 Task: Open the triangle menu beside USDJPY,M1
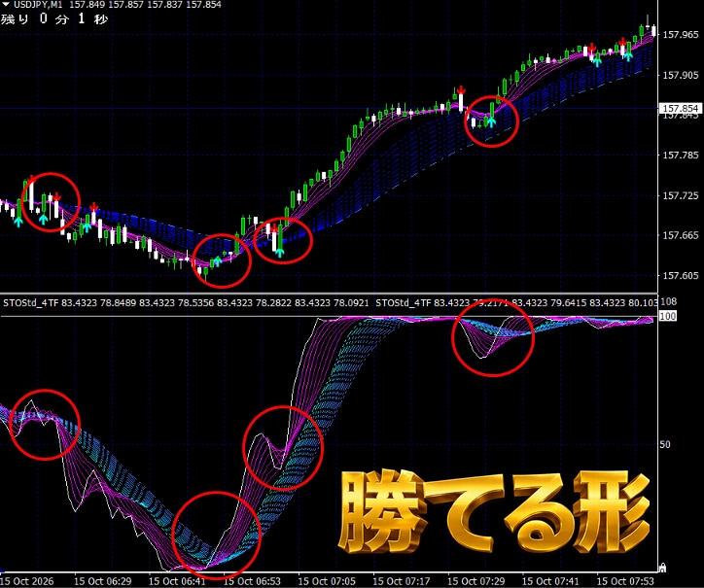tap(6, 5)
